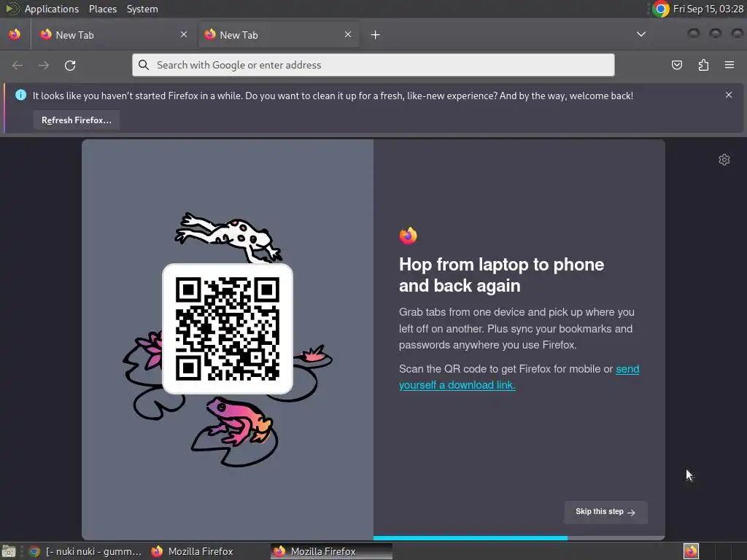Focus the Search with Google address field
Screen dimensions: 747x560
pyautogui.click(x=373, y=65)
